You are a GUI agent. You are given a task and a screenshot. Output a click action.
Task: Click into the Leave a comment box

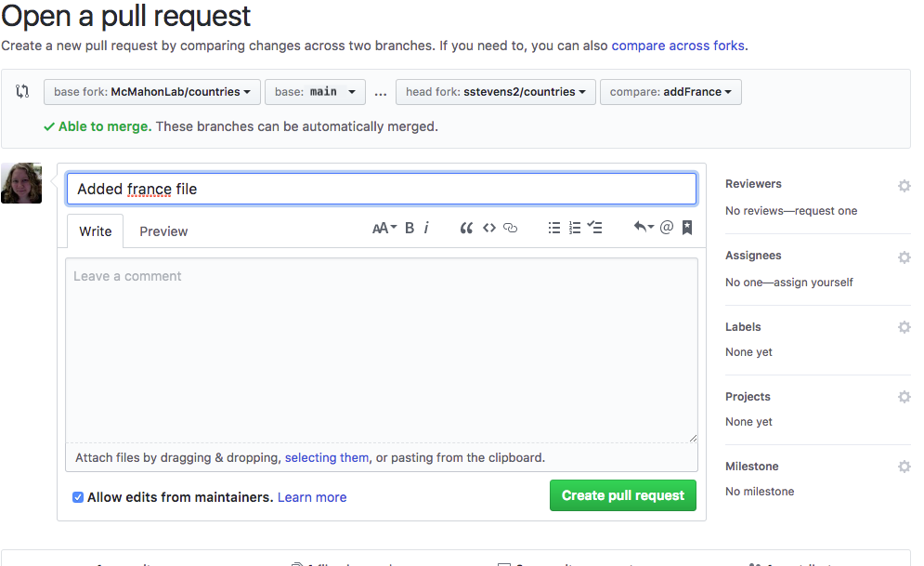382,350
